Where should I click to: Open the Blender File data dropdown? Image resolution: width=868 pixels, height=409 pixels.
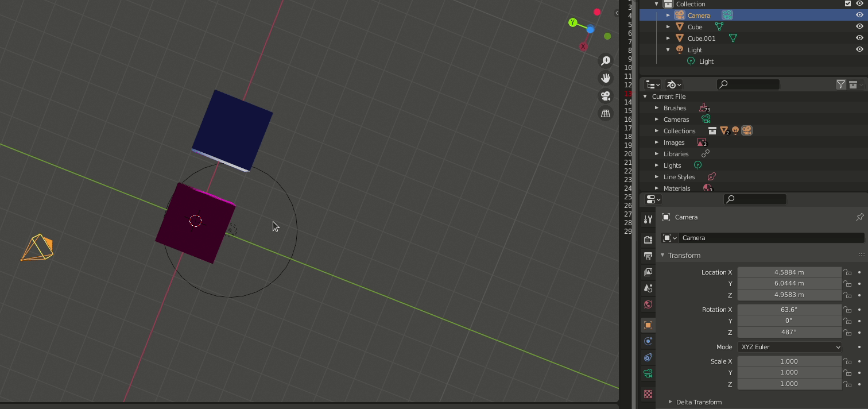[674, 84]
